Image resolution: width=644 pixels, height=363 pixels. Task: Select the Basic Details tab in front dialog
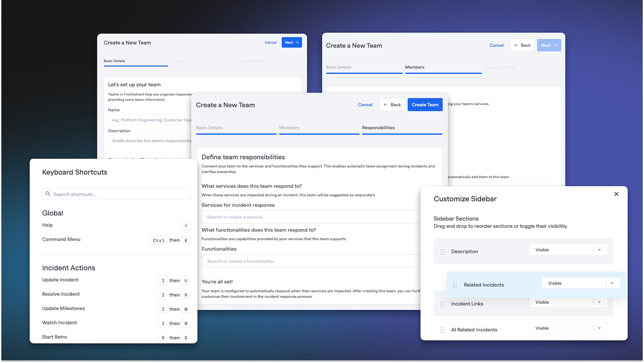[209, 128]
